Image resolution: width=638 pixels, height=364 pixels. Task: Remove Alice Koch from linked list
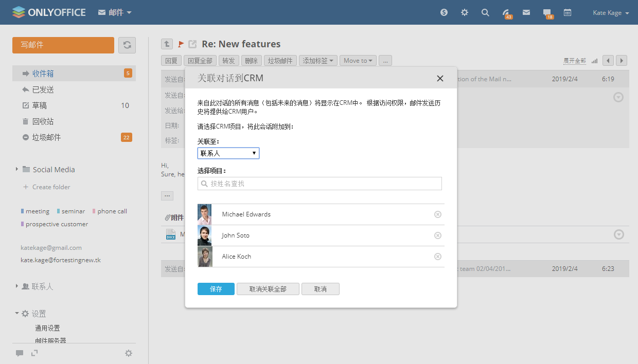coord(438,257)
